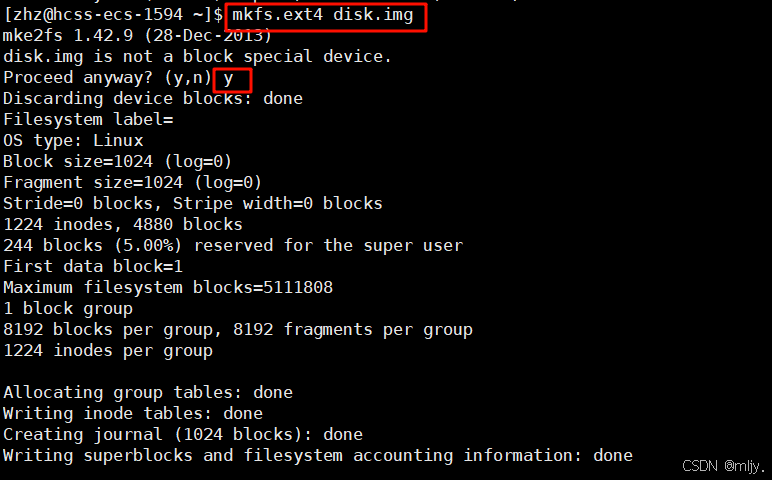Click 'Allocating group tables: done' line

(x=148, y=392)
